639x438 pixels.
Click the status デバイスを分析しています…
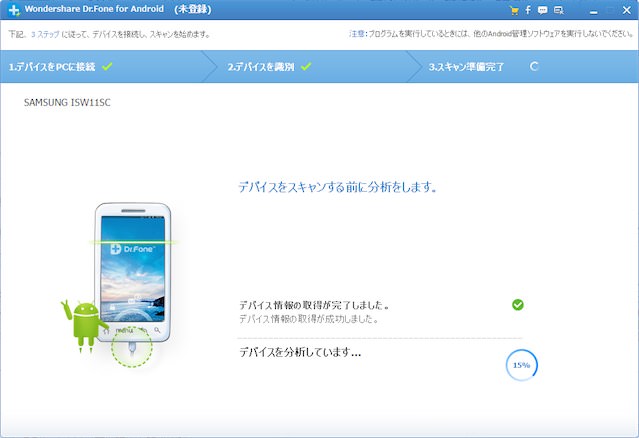(x=300, y=352)
